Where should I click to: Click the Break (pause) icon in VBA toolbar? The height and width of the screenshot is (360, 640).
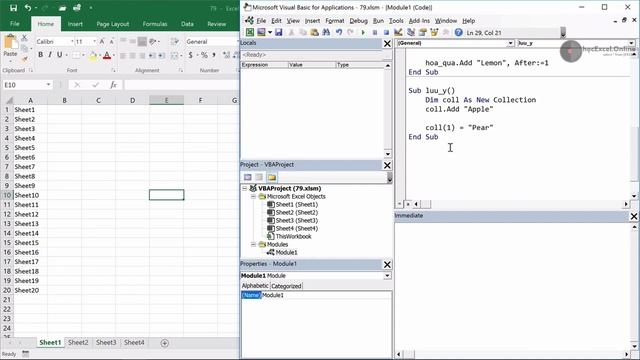(375, 32)
